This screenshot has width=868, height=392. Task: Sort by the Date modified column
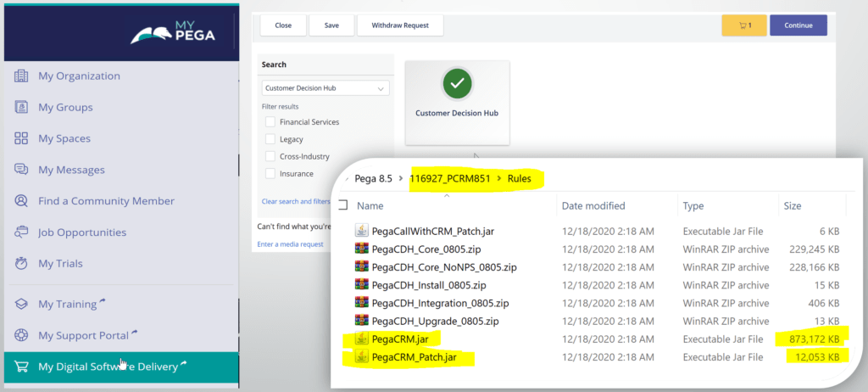point(593,205)
